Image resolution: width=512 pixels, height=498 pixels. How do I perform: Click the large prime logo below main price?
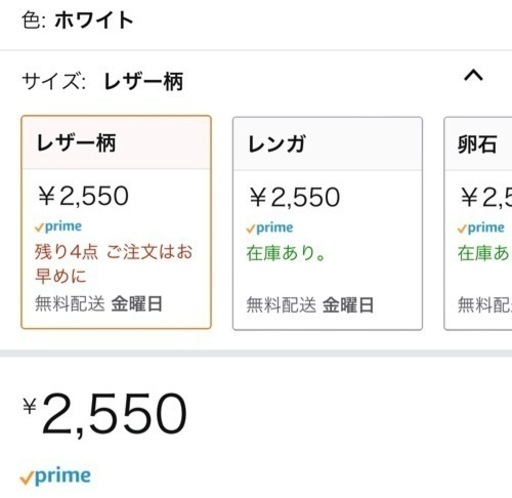55,476
